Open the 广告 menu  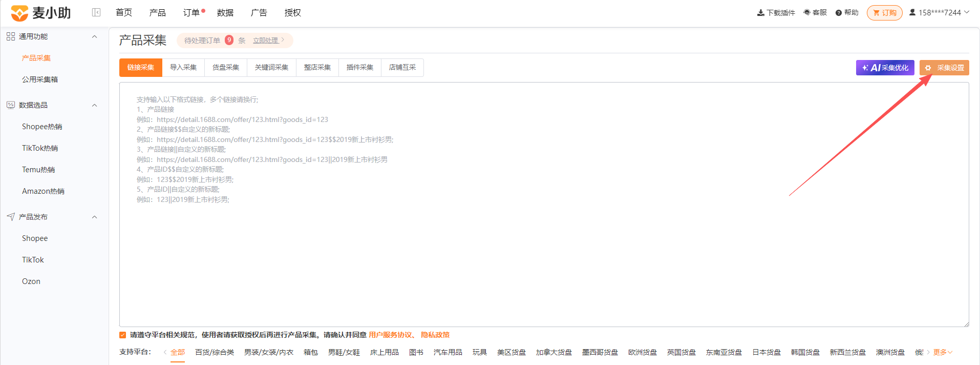point(259,12)
